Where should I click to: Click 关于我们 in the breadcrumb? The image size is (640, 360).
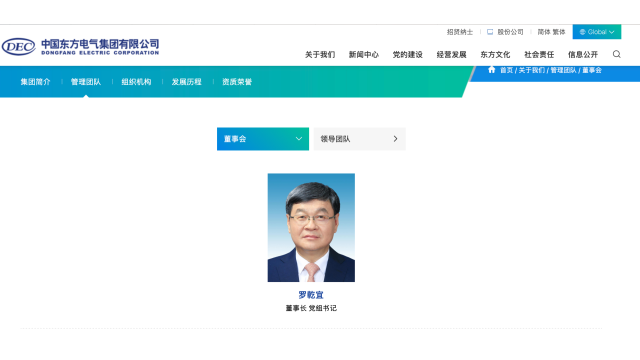532,70
